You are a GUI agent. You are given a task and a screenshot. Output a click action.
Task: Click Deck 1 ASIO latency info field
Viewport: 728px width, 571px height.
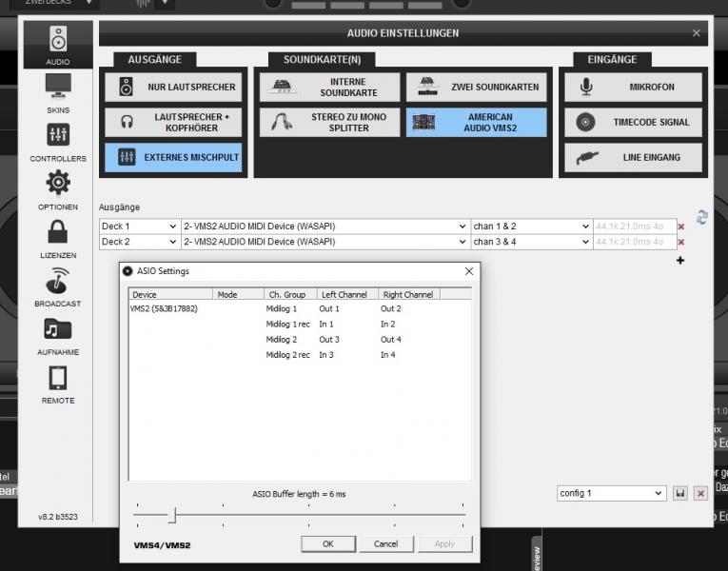(x=635, y=226)
